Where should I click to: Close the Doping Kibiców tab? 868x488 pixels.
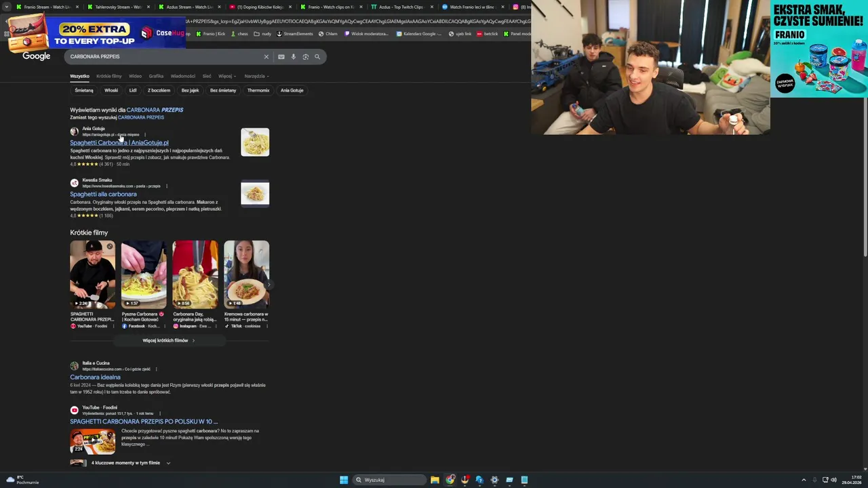coord(290,7)
